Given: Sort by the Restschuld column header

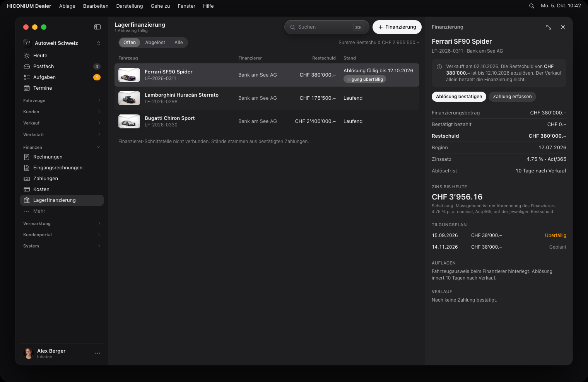Looking at the screenshot, I should point(324,58).
